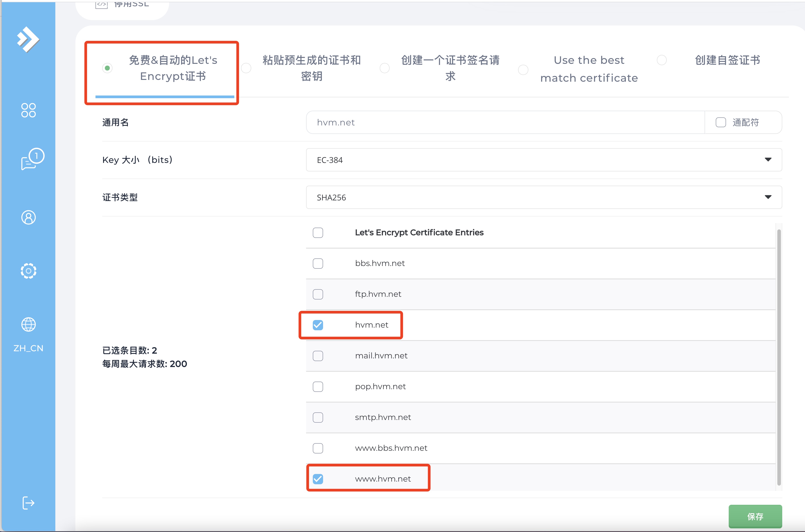Toggle select-all Let's Encrypt Certificate Entries checkbox
Viewport: 805px width, 532px height.
pyautogui.click(x=318, y=233)
